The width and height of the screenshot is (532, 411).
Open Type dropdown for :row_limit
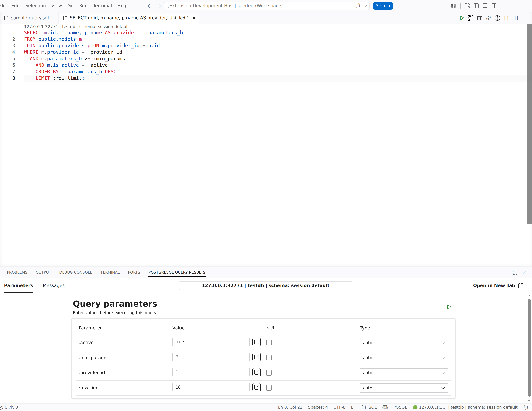[404, 388]
